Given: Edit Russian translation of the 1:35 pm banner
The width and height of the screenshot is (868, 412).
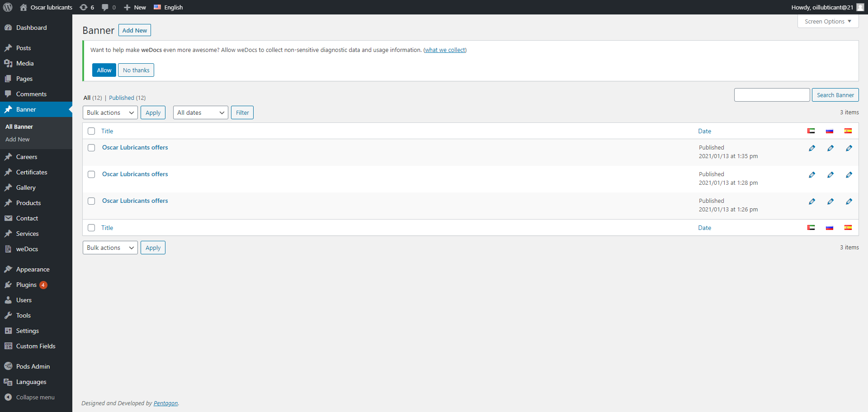Looking at the screenshot, I should (830, 148).
